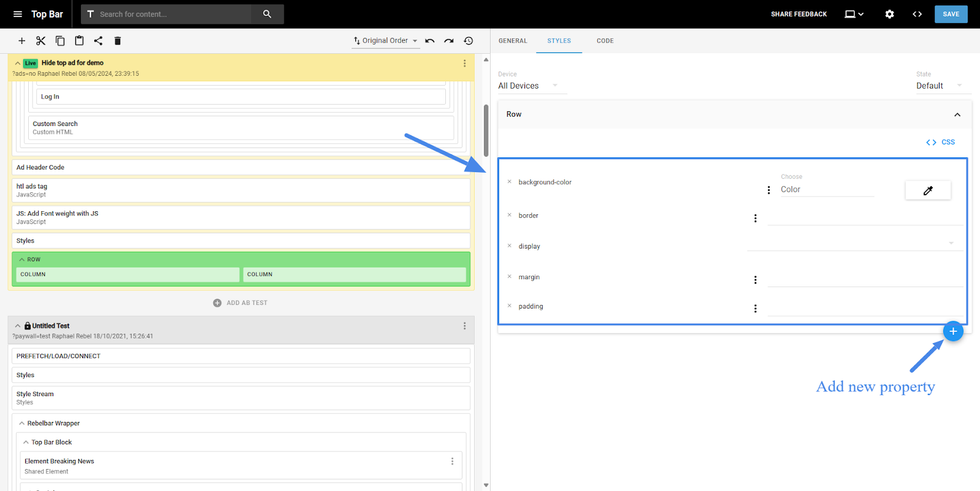Switch to the Code tab
This screenshot has width=980, height=491.
coord(605,41)
